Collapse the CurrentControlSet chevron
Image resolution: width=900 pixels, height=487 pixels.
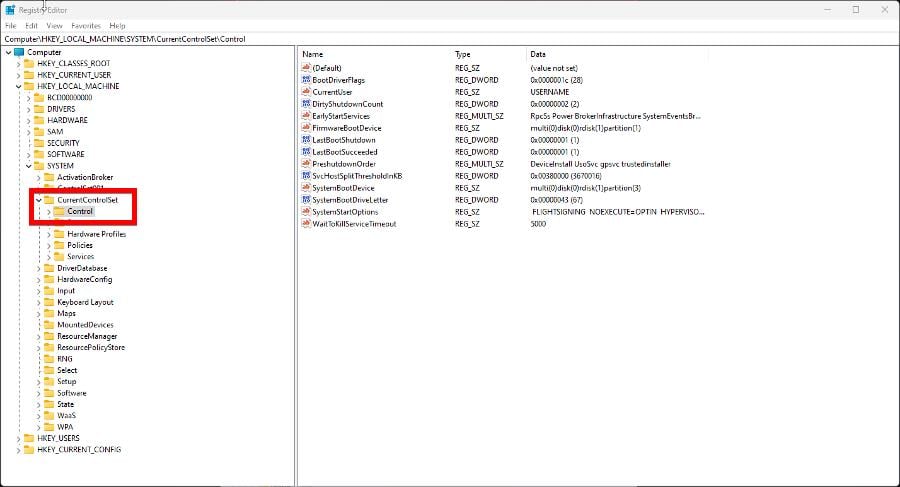coord(38,200)
